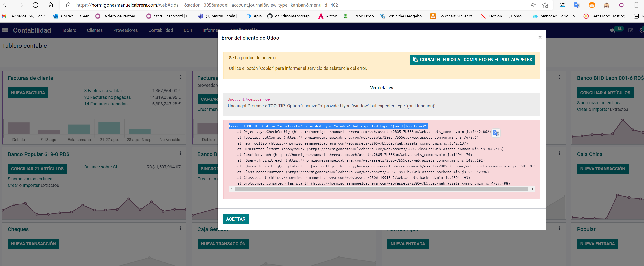Open the orange database stack extension icon
644x266 pixels.
(x=592, y=5)
